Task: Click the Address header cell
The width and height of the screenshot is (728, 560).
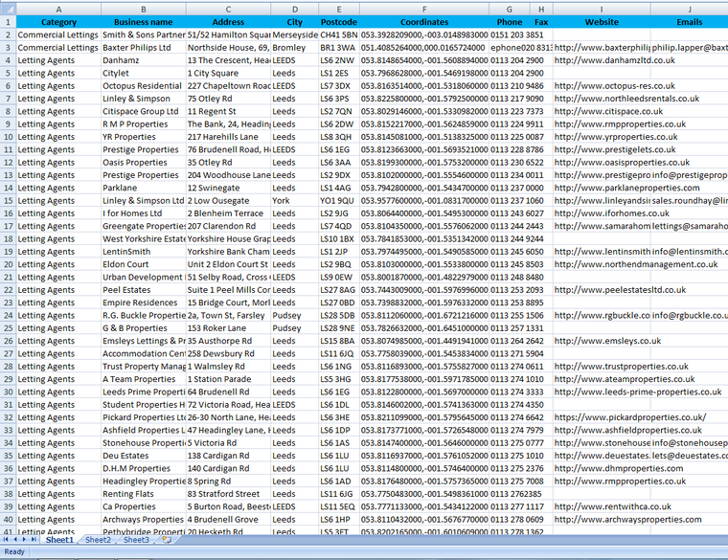Action: pyautogui.click(x=228, y=22)
